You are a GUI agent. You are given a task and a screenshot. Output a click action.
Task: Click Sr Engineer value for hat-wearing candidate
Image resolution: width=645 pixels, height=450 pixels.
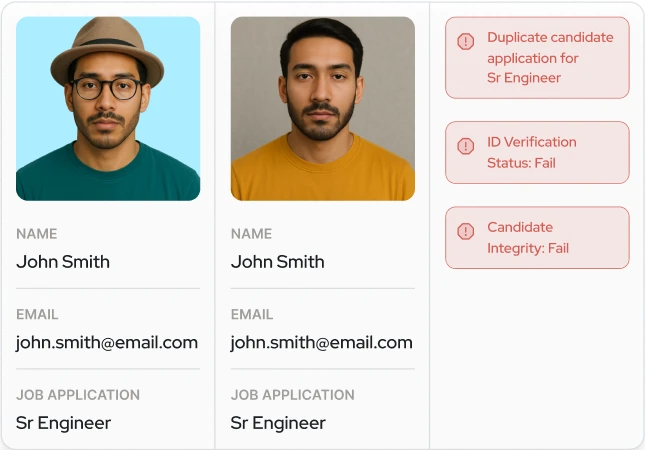(x=63, y=423)
